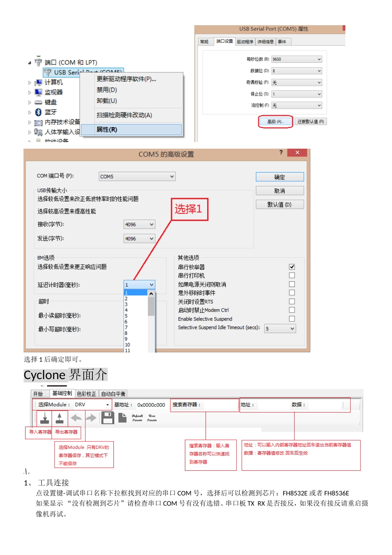Open the 选择Module DRV dropdown
Screen dimensions: 392x555
[x=92, y=405]
